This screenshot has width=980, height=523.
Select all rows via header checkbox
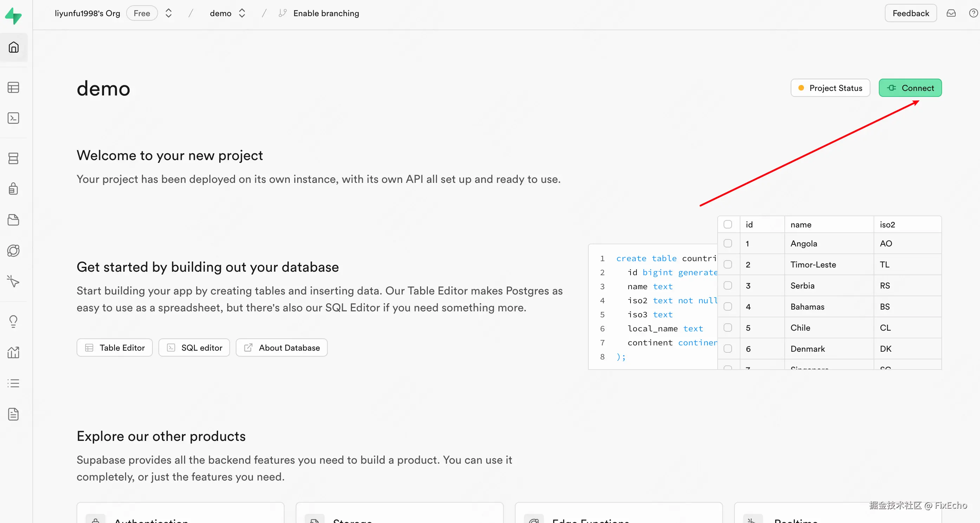coord(727,224)
